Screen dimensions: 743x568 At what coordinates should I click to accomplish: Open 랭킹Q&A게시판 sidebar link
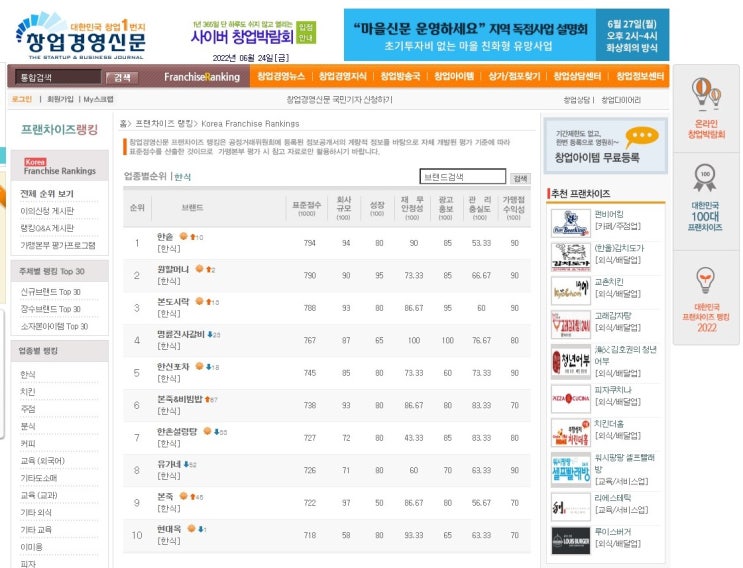pyautogui.click(x=47, y=228)
